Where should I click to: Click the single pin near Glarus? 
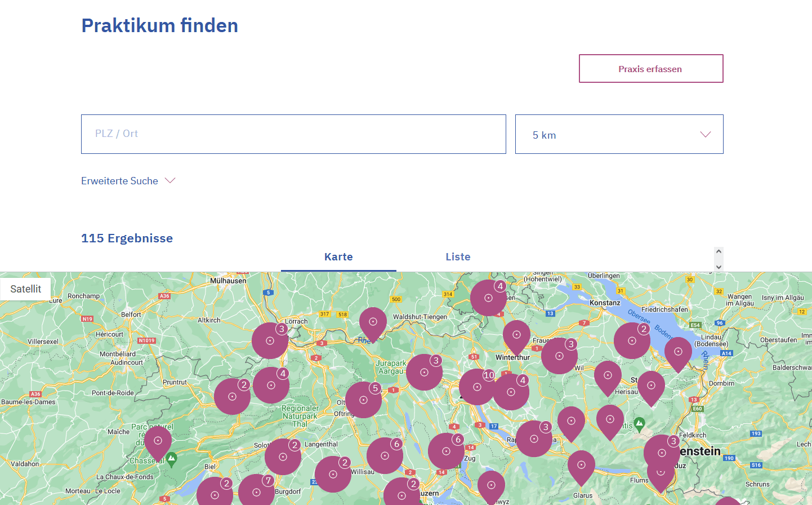tap(581, 466)
